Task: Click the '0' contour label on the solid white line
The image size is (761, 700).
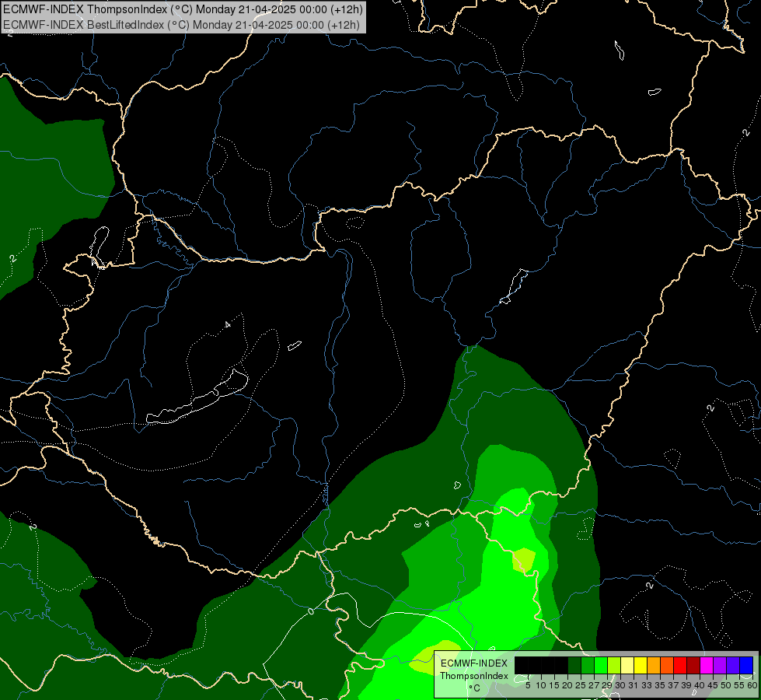Action: (x=311, y=611)
